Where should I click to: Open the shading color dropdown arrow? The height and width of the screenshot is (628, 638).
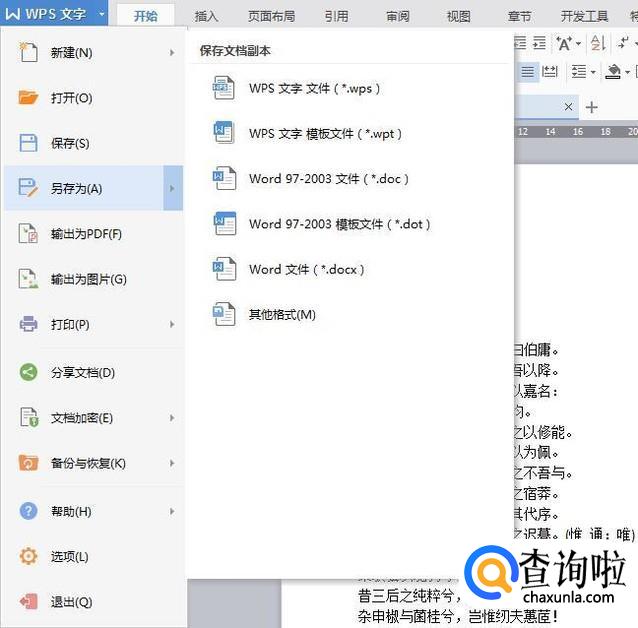(x=627, y=72)
